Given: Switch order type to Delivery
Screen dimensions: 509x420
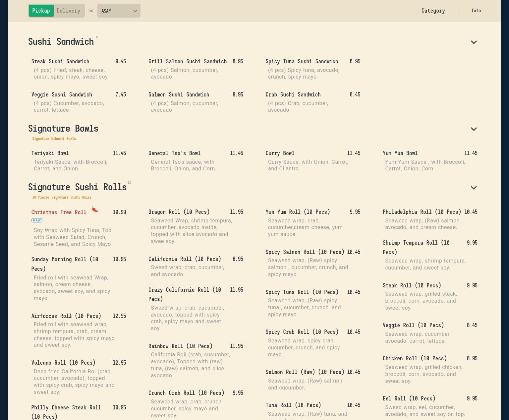Looking at the screenshot, I should pos(68,11).
